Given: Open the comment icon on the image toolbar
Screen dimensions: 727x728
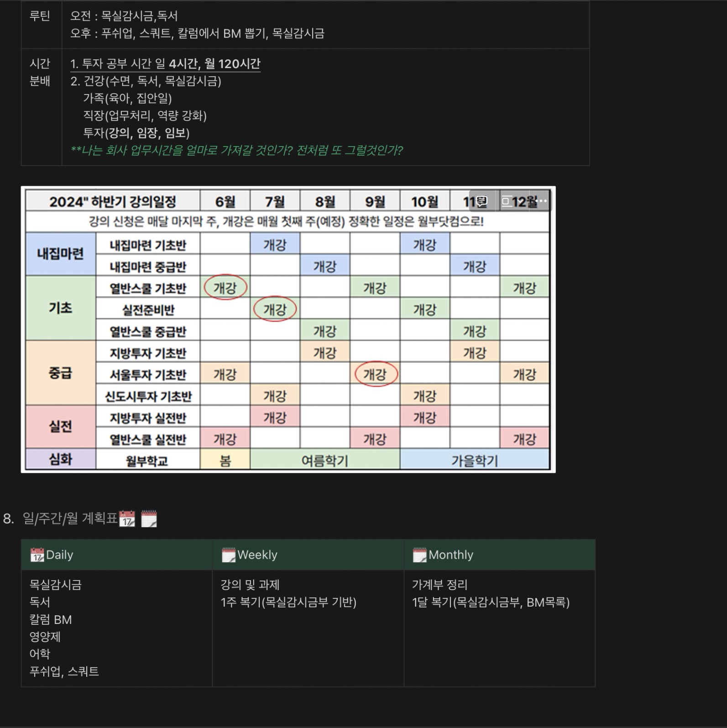Looking at the screenshot, I should [x=482, y=201].
